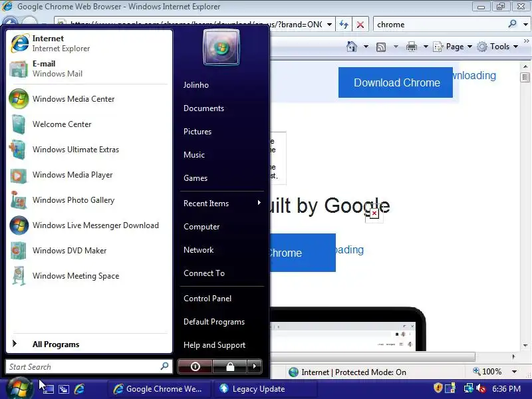Screen dimensions: 532x399
Task: Launch Windows DVD Maker
Action: point(89,251)
